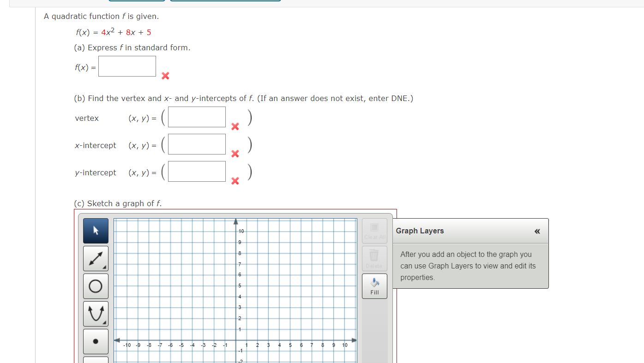Click the standard form f(x) answer box

click(127, 66)
